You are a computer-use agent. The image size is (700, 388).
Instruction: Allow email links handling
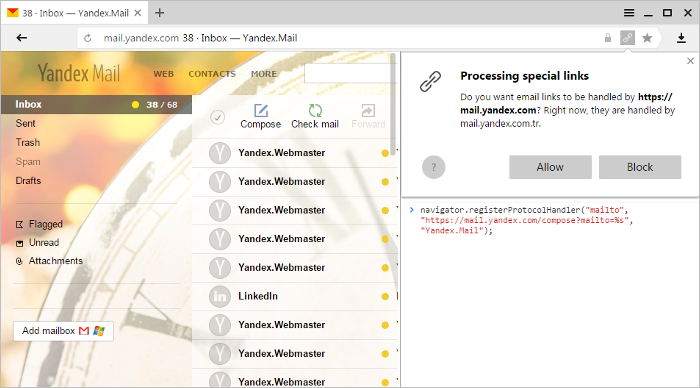[550, 167]
